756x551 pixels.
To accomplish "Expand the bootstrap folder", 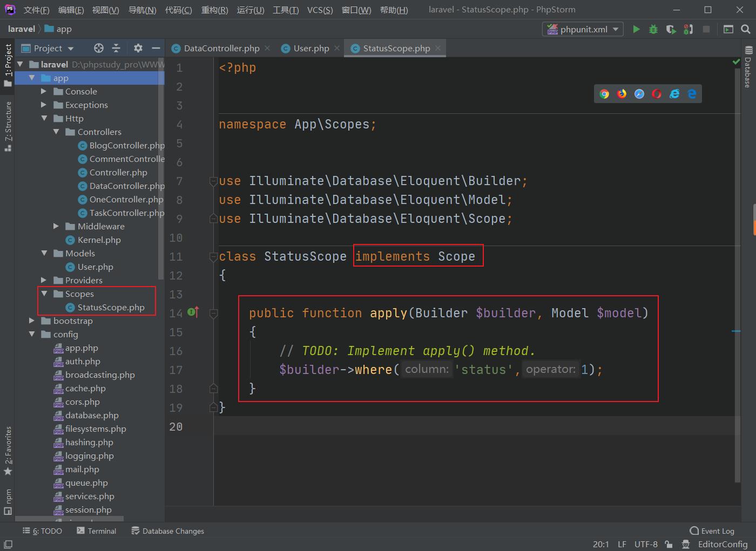I will (x=32, y=321).
